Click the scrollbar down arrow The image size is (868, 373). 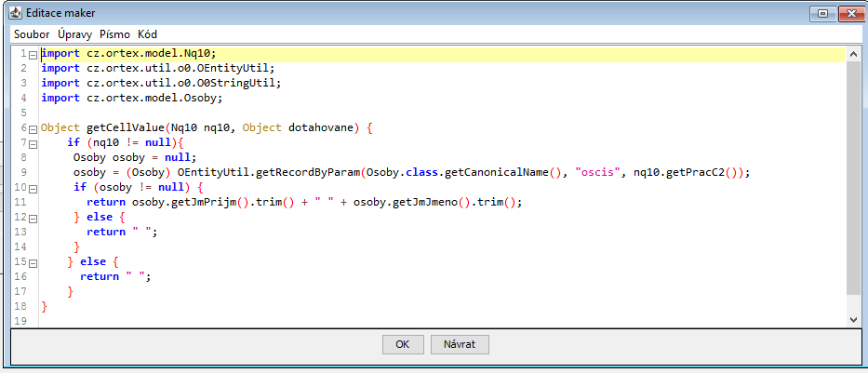pyautogui.click(x=854, y=318)
